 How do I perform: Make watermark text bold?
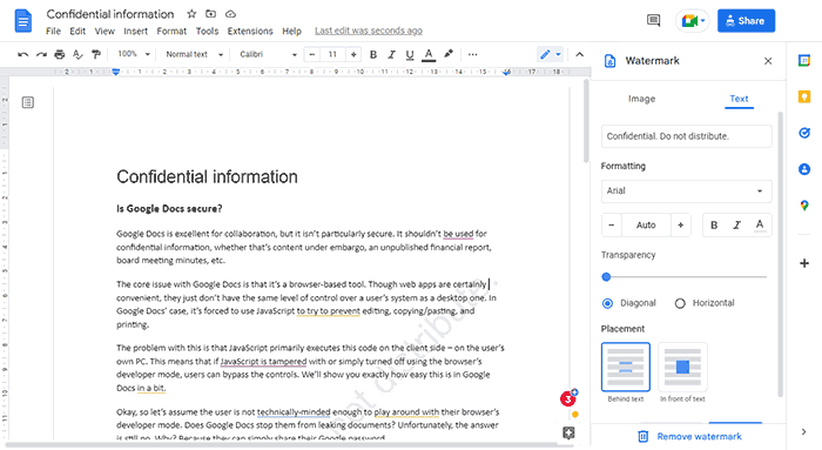714,225
